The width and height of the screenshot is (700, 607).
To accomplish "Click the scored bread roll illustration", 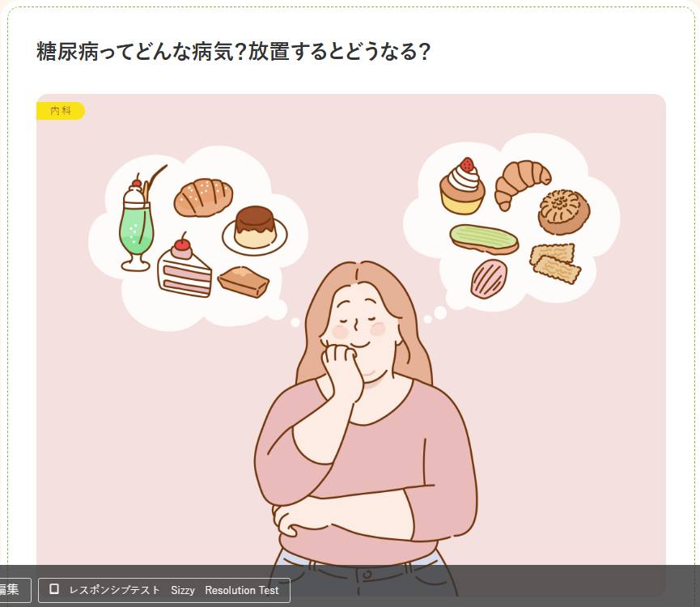I will (x=203, y=197).
